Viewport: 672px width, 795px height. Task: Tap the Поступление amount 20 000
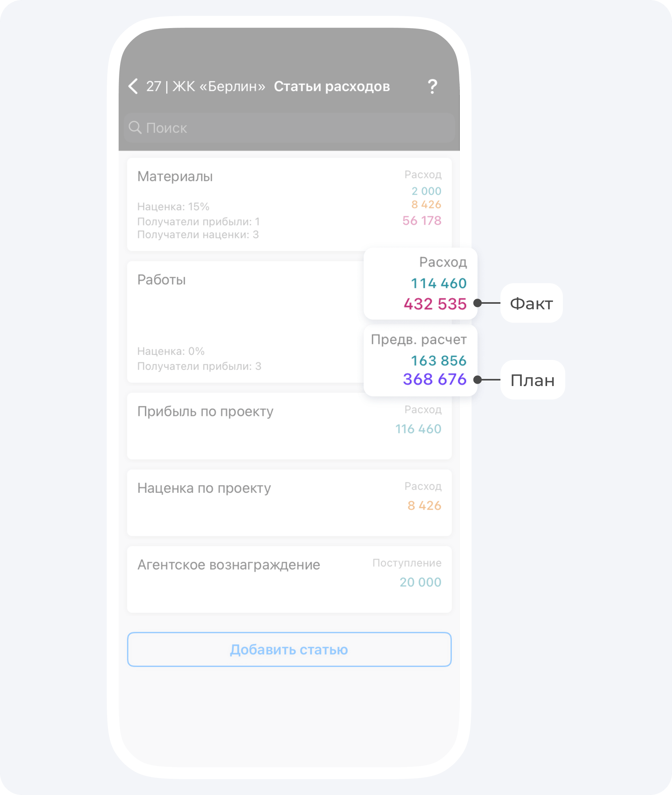(420, 582)
